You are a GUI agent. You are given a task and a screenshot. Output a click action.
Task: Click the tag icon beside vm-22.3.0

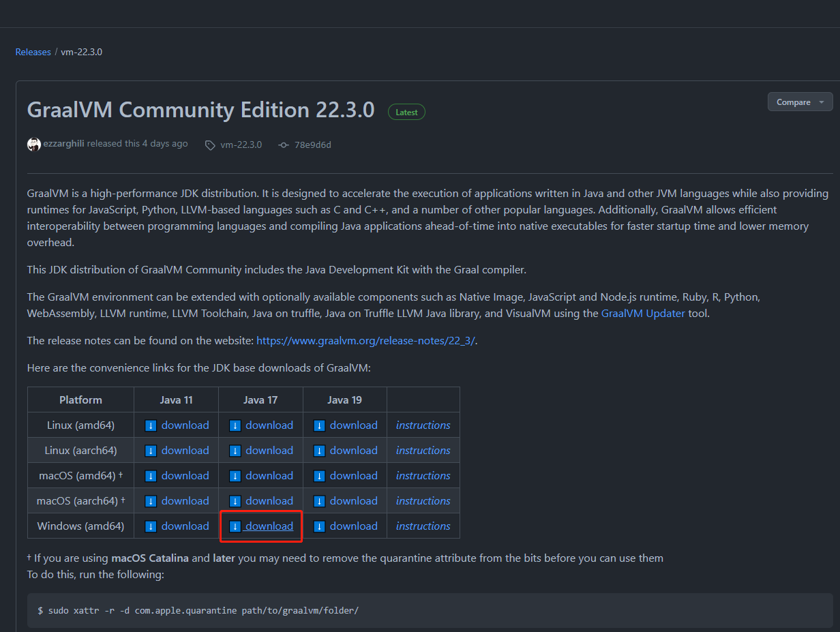pyautogui.click(x=210, y=145)
